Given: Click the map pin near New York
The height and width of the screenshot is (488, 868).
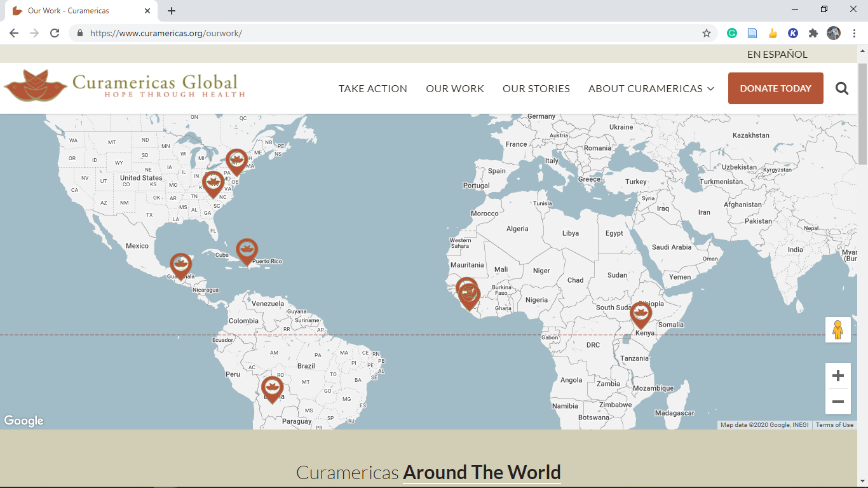Looking at the screenshot, I should 236,161.
